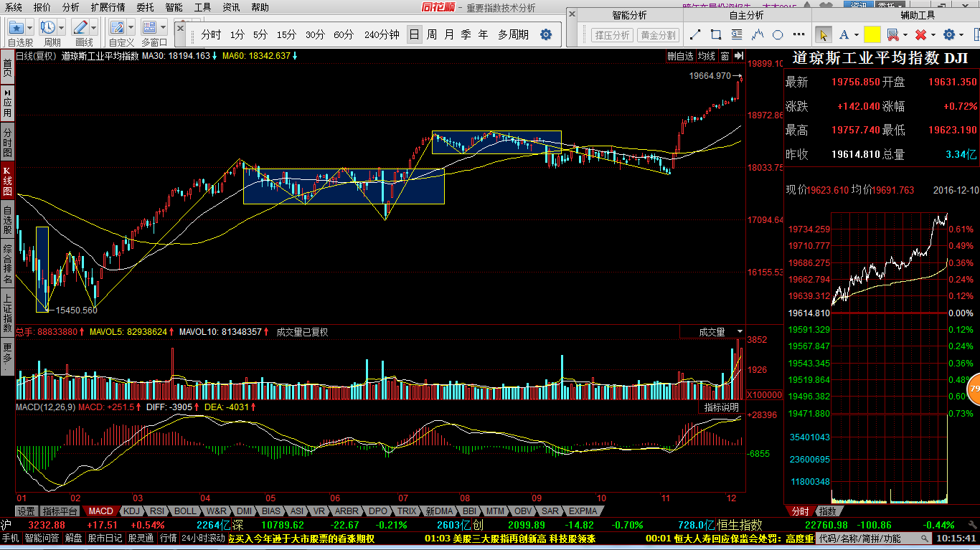980x550 pixels.
Task: Click the red X delete drawings icon
Action: point(920,34)
